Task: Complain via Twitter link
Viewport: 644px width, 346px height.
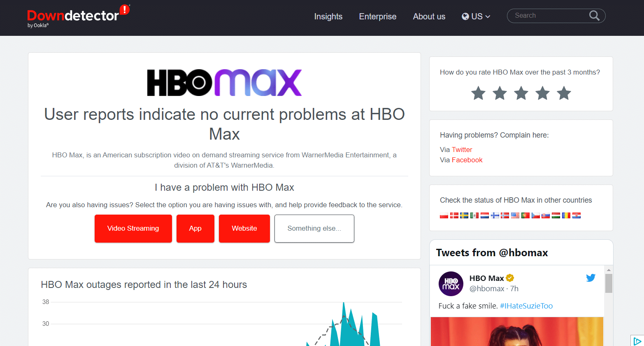Action: [462, 150]
